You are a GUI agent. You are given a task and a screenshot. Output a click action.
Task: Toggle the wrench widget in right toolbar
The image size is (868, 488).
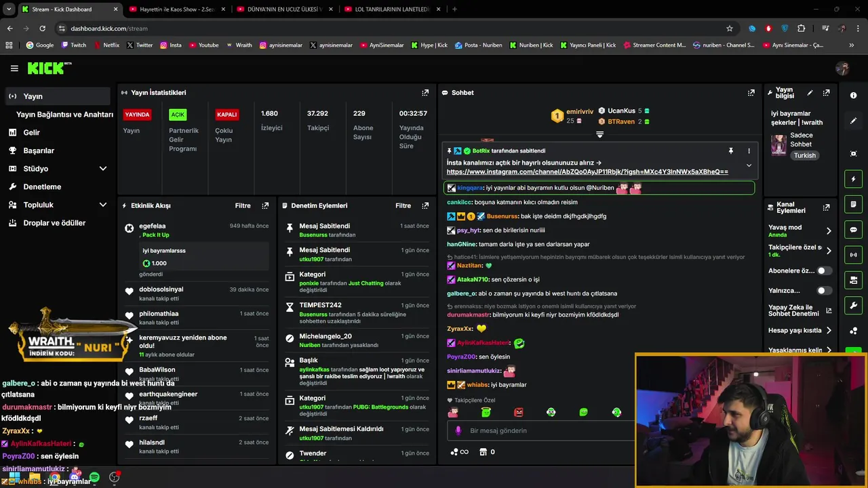tap(853, 305)
